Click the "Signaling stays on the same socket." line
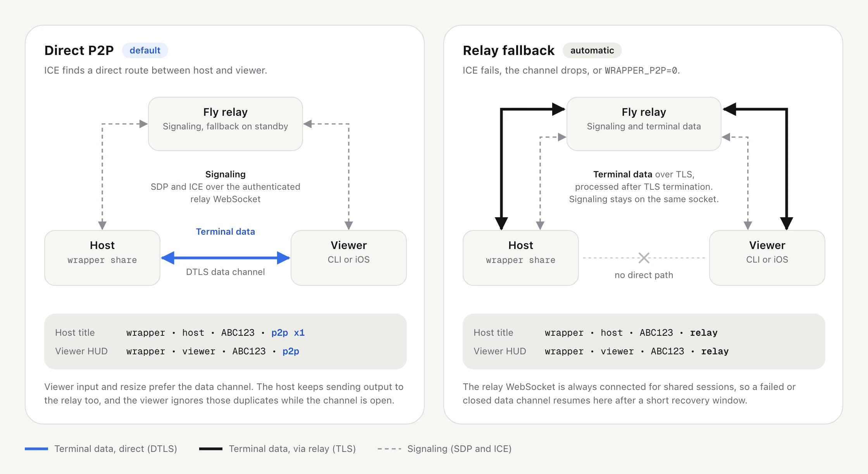The height and width of the screenshot is (474, 868). coord(644,199)
